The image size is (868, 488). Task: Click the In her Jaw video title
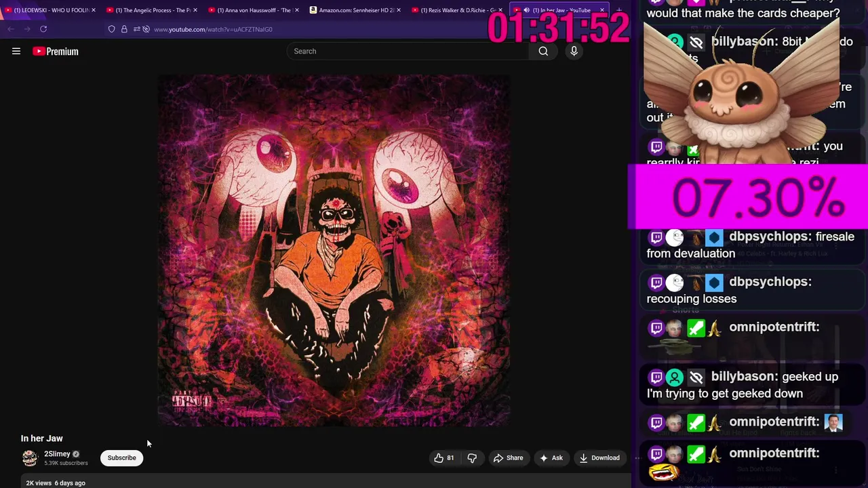(41, 439)
